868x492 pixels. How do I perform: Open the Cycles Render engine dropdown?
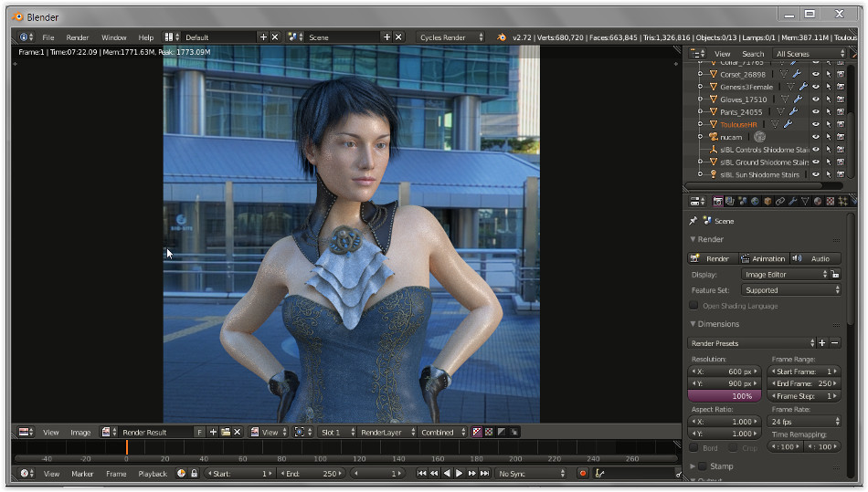tap(451, 37)
